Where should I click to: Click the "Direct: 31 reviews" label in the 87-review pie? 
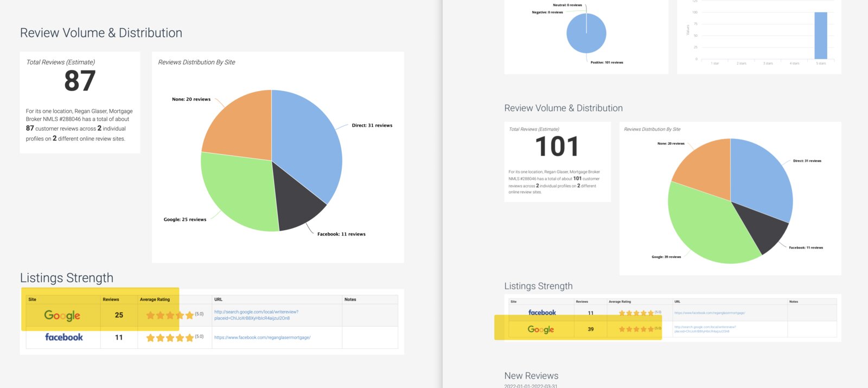coord(372,125)
